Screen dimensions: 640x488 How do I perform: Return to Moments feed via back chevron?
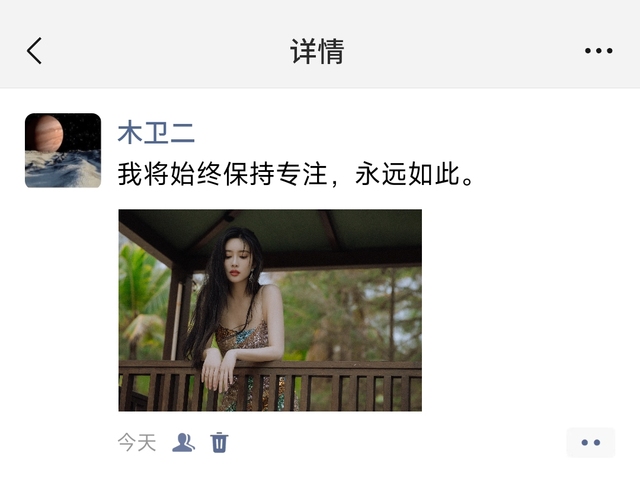(x=34, y=51)
